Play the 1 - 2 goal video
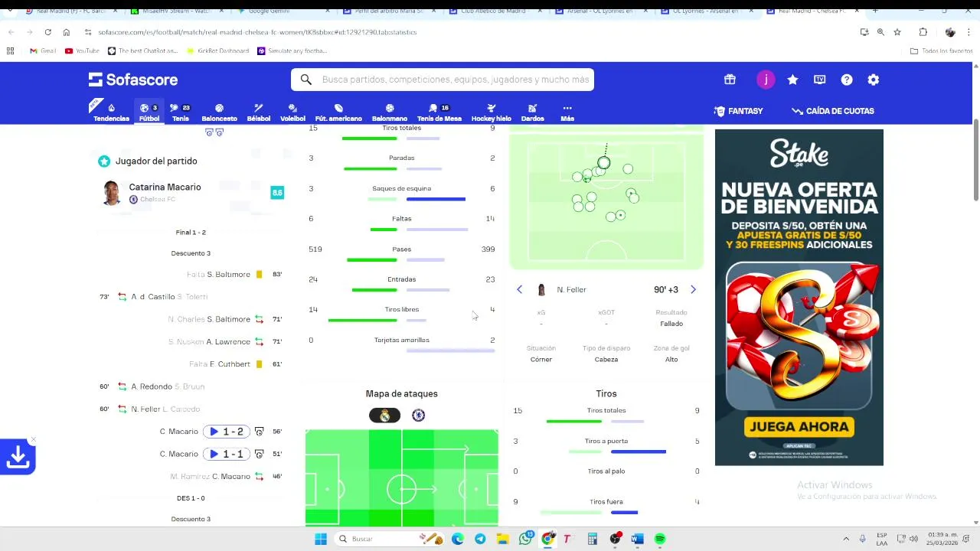 pos(227,432)
